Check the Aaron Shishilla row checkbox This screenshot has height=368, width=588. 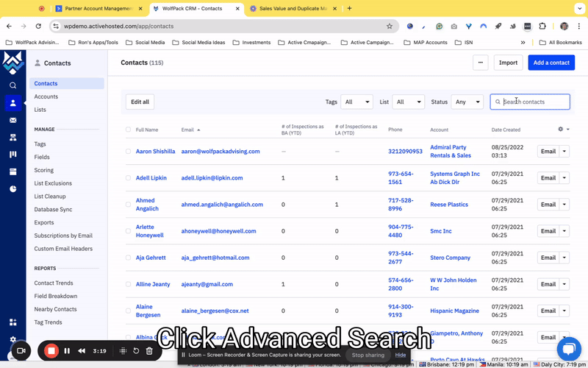(x=128, y=152)
